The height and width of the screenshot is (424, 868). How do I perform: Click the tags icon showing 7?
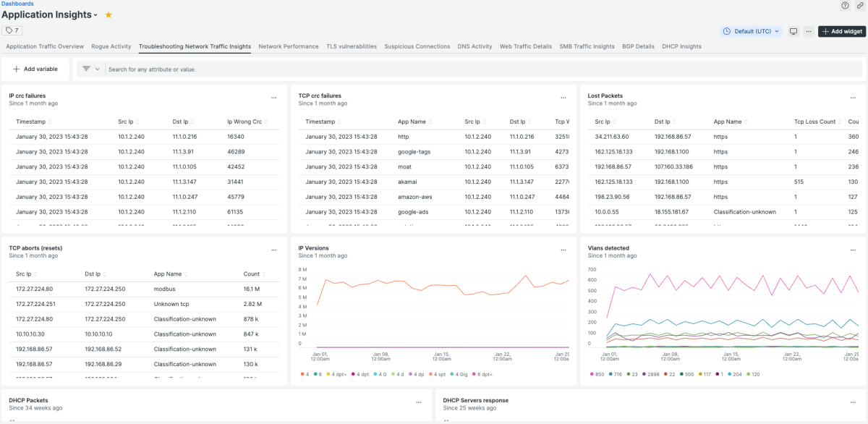pyautogui.click(x=12, y=30)
